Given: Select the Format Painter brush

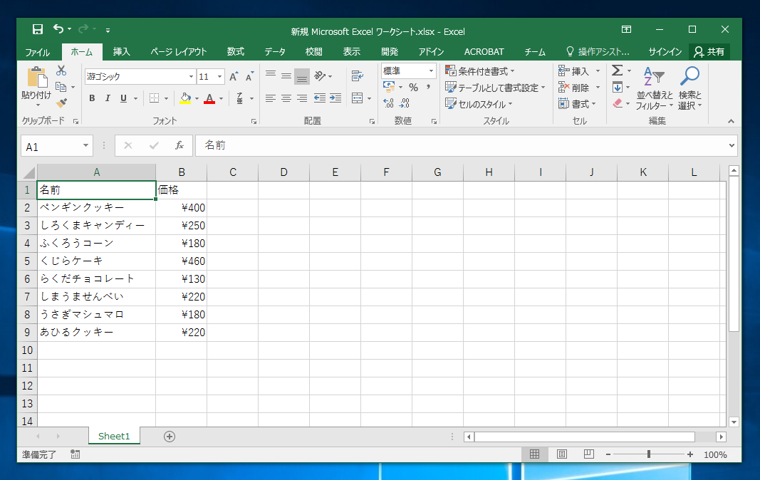Looking at the screenshot, I should click(62, 103).
